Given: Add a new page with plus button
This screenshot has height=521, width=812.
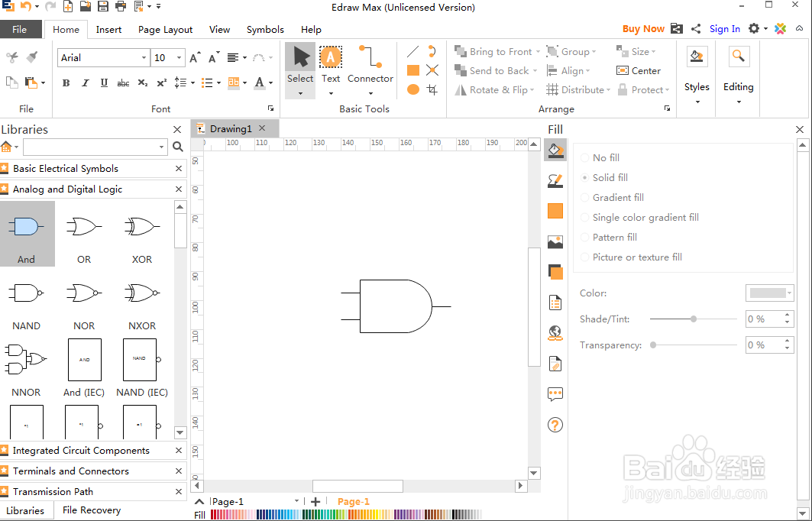Looking at the screenshot, I should point(315,501).
